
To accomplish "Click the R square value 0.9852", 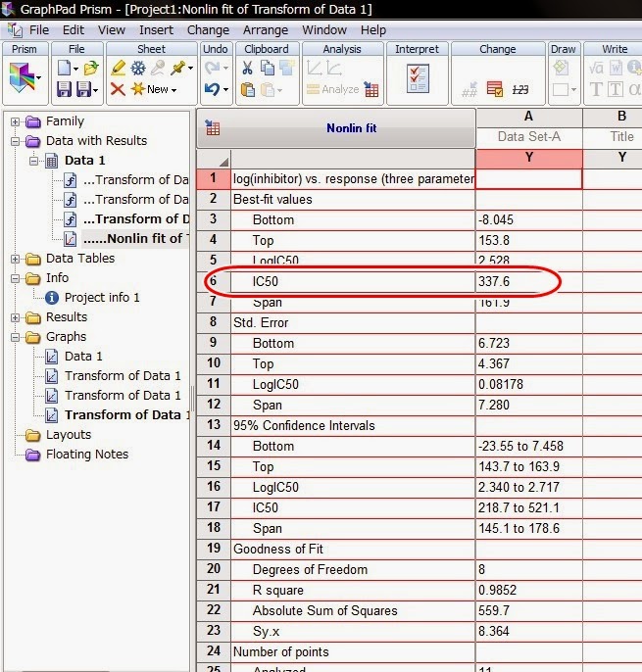I will coord(528,590).
